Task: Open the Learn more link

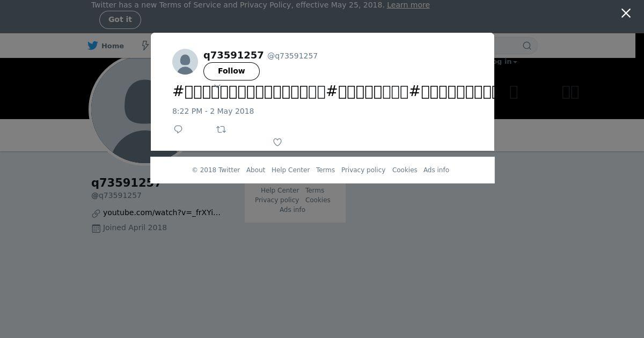Action: point(408,5)
